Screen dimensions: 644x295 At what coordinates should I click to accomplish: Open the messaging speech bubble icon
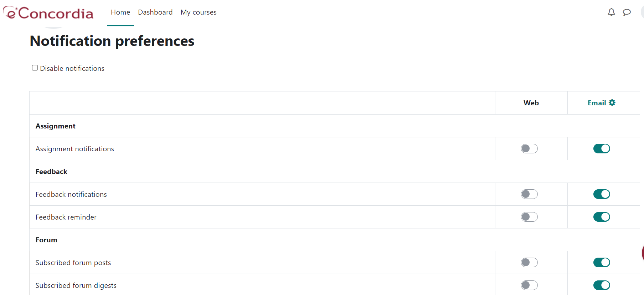[627, 12]
